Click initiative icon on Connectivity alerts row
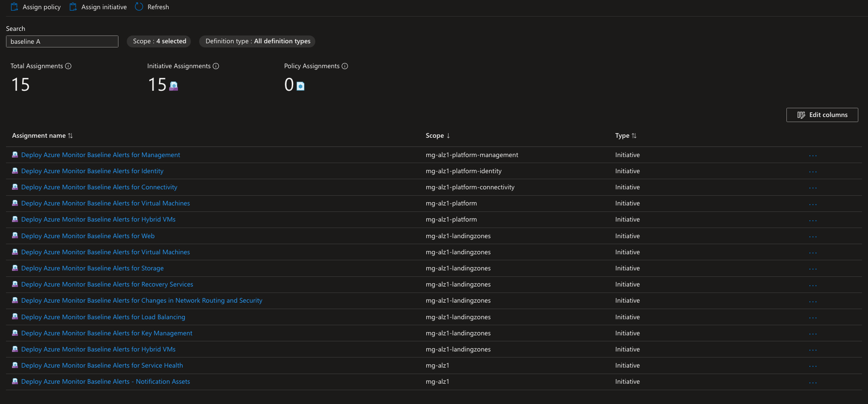 click(15, 187)
